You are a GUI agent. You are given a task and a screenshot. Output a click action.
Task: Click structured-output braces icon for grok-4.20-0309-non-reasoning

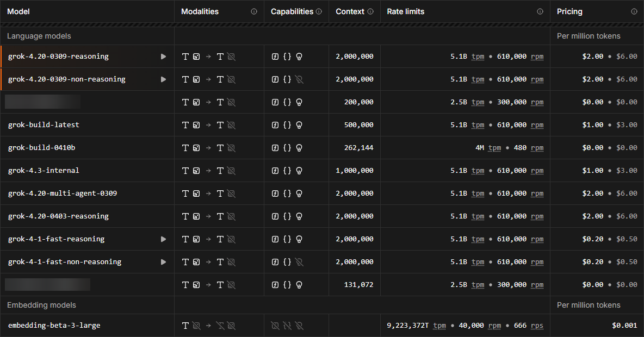287,79
